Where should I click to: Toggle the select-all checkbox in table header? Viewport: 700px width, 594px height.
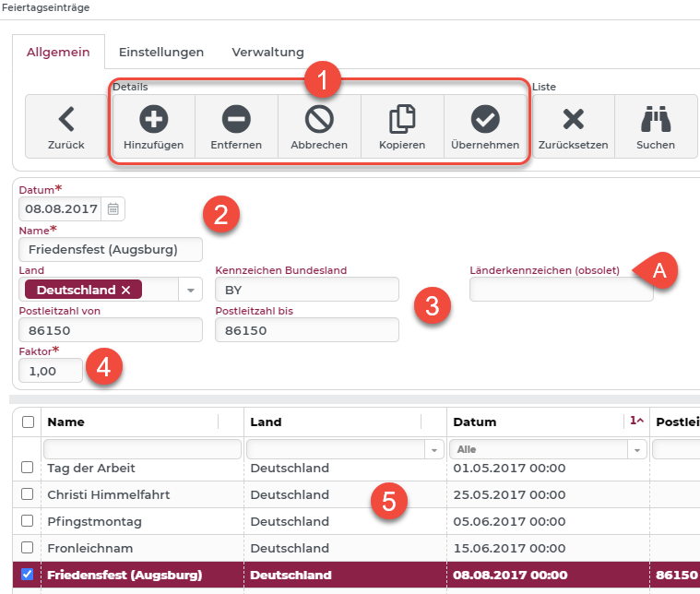tap(28, 422)
